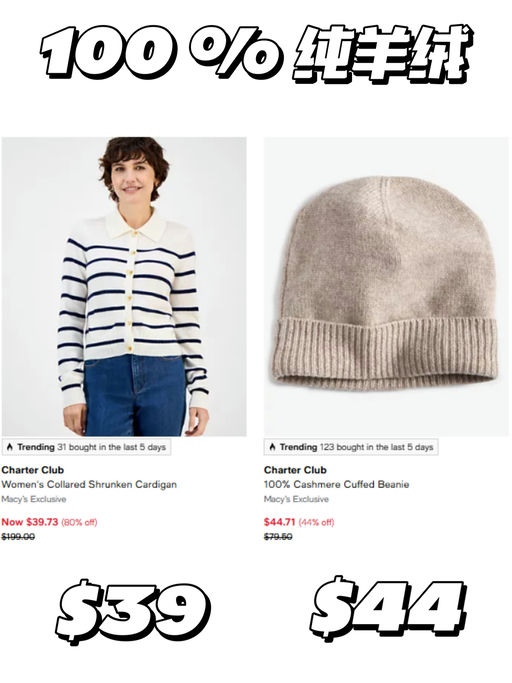
Task: Click the Trending 123 bought badge
Action: [x=351, y=447]
